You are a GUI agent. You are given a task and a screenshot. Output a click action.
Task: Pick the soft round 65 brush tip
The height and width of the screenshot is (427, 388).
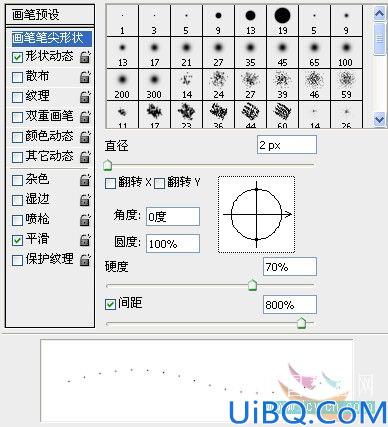(x=314, y=53)
